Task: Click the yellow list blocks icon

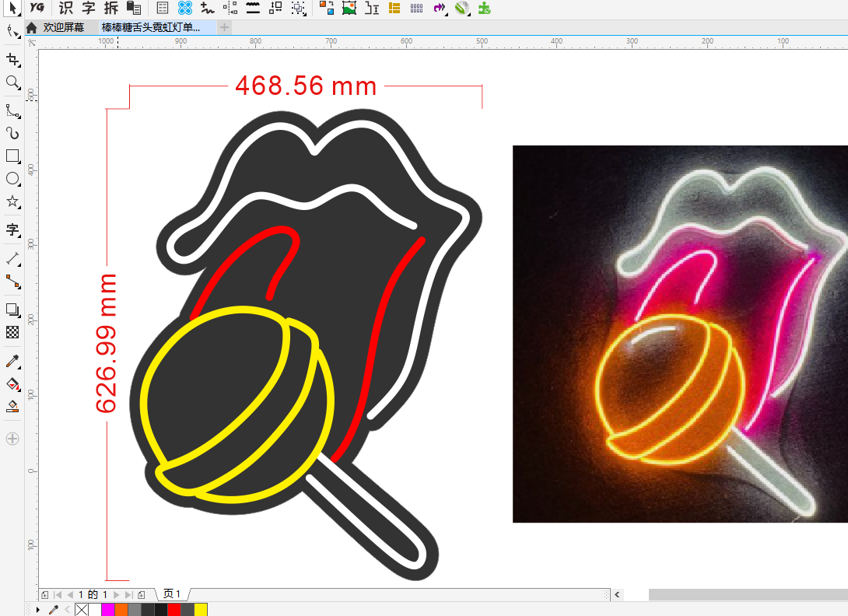Action: tap(394, 8)
